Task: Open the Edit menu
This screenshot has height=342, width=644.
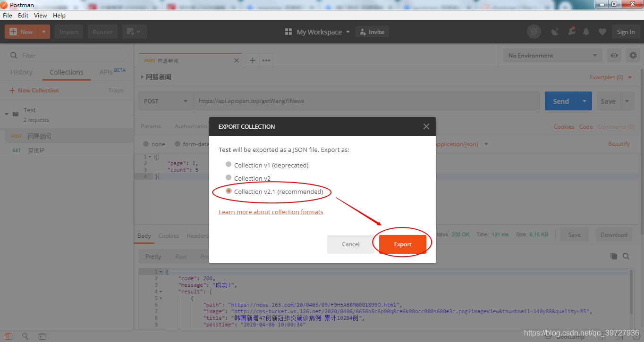Action: tap(23, 15)
